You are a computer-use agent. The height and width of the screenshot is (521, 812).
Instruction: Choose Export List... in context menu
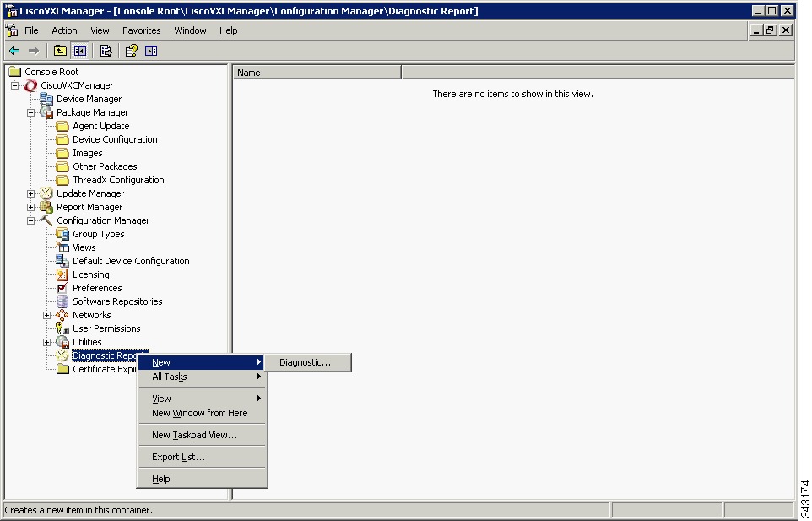pyautogui.click(x=202, y=458)
